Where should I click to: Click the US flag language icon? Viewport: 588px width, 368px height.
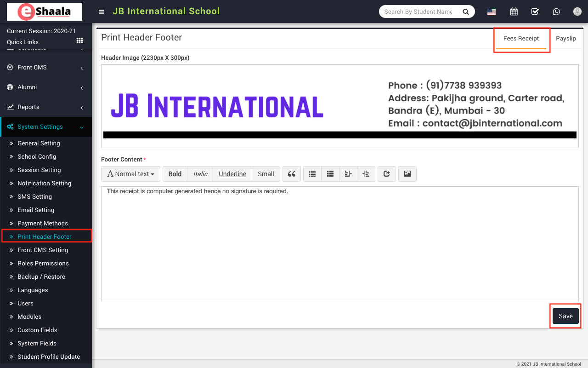click(x=492, y=12)
